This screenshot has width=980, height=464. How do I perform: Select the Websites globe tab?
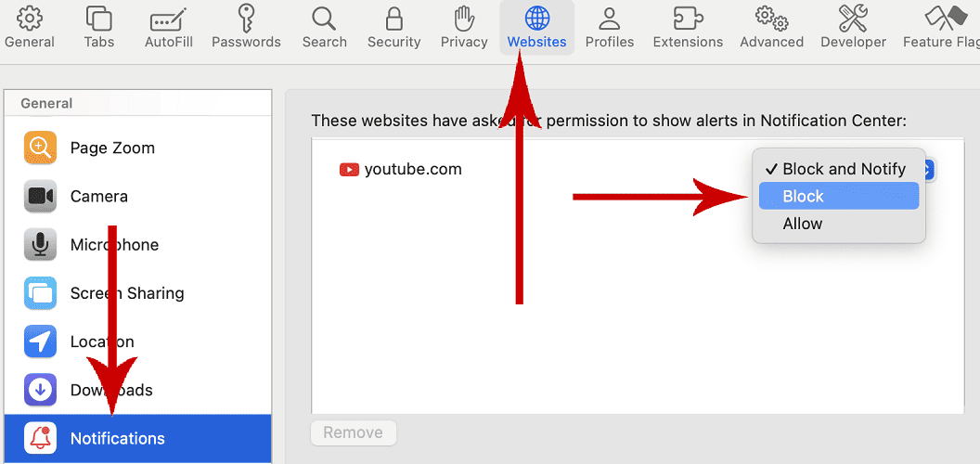coord(536,27)
